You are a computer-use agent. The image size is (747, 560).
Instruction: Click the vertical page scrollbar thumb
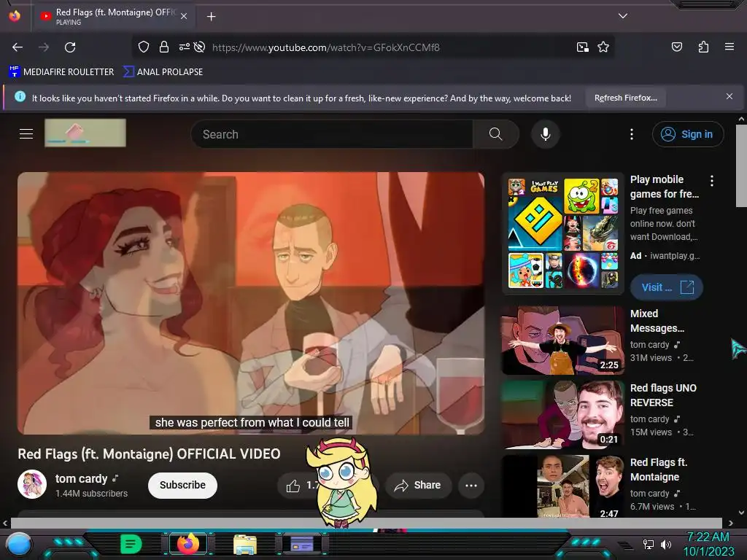pyautogui.click(x=741, y=166)
